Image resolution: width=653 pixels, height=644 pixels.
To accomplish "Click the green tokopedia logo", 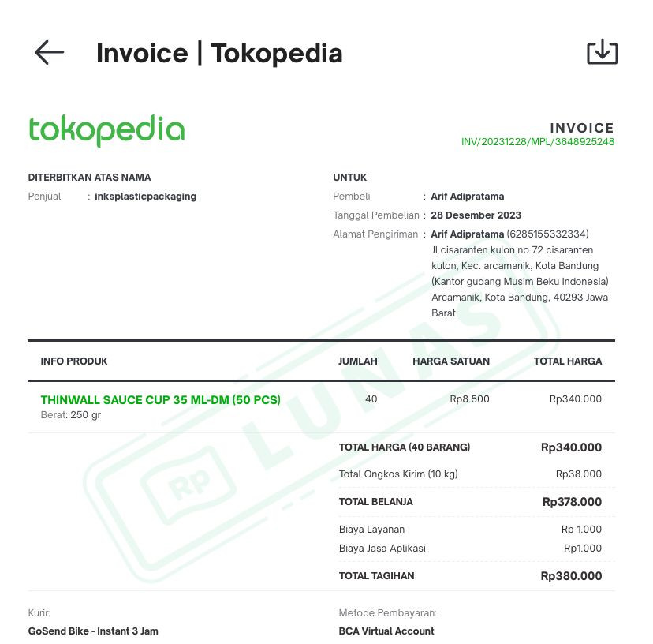I will (x=106, y=130).
